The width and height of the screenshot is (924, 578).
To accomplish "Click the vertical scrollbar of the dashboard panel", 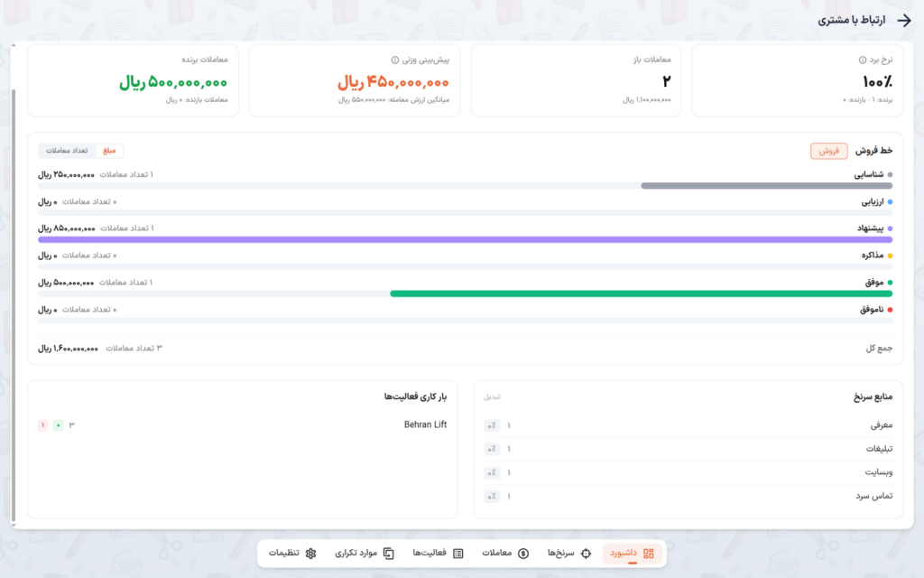I will tap(14, 305).
